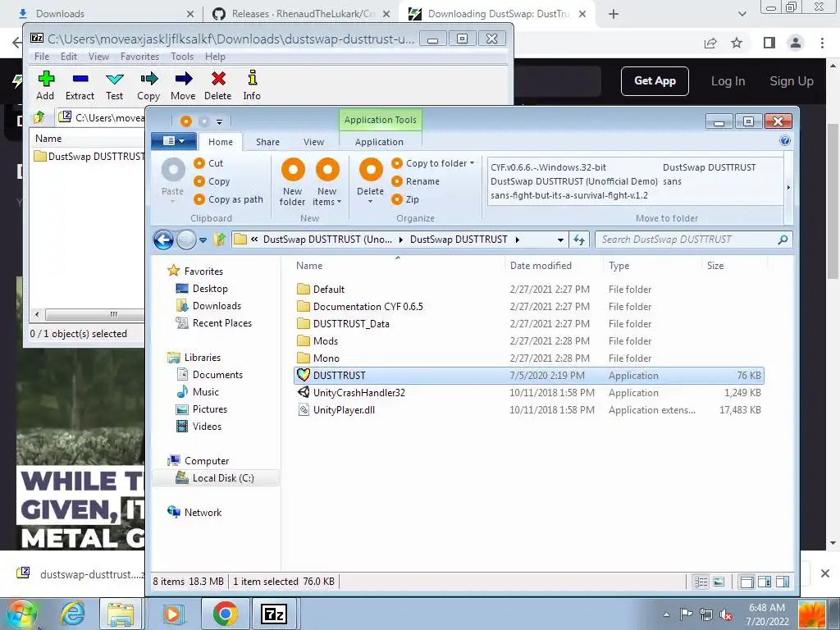Open Internet Explorer from taskbar
Screen dimensions: 840x630
[x=72, y=614]
